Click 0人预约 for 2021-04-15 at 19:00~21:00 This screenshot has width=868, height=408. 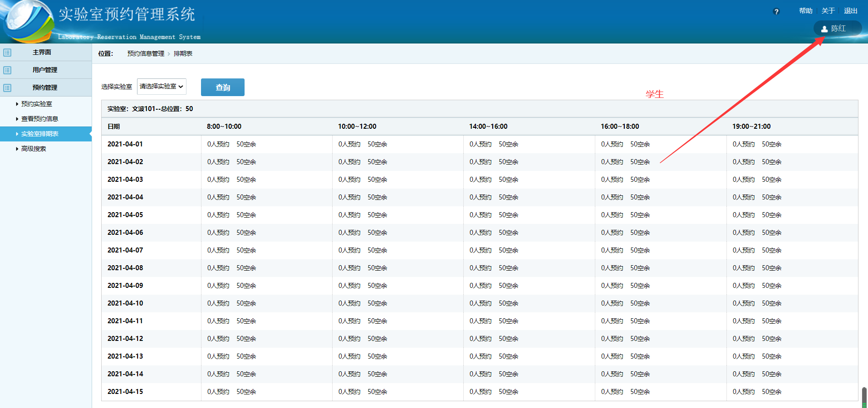point(744,392)
